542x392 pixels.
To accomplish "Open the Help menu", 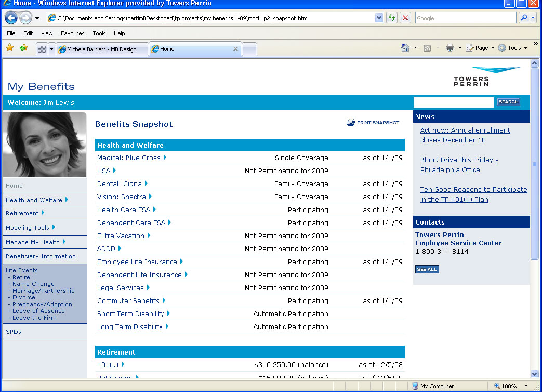I will (x=119, y=33).
